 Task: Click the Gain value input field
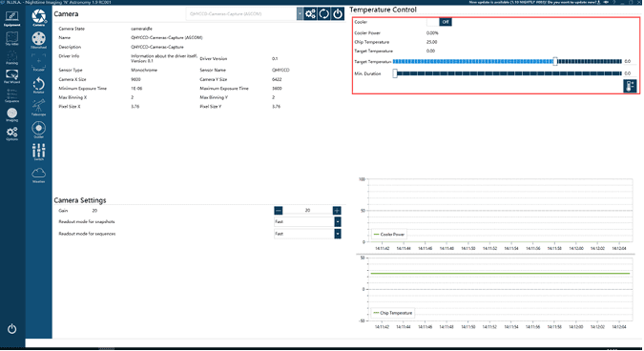pos(307,211)
